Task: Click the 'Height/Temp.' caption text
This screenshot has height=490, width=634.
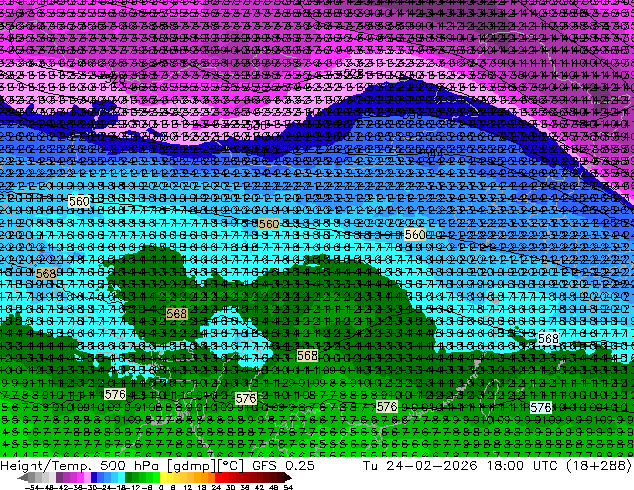Action: 46,466
